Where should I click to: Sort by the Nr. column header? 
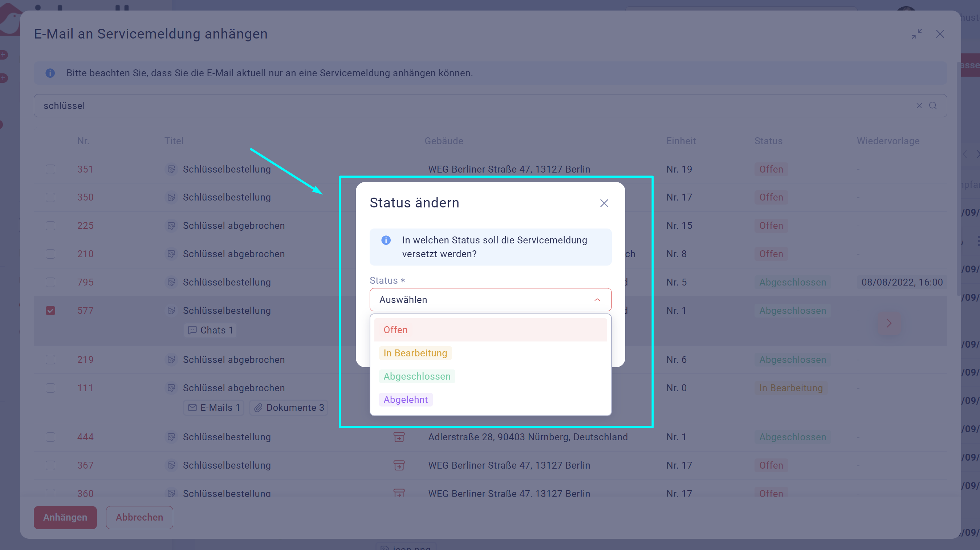coord(83,141)
